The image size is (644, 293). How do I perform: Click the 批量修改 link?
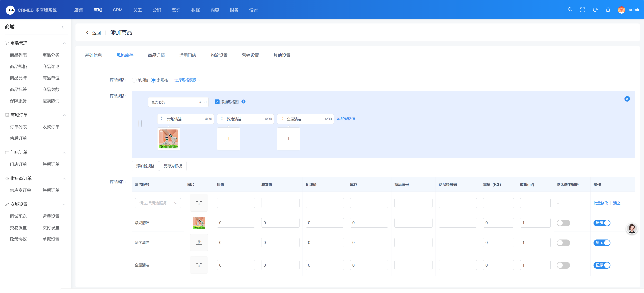click(x=601, y=203)
